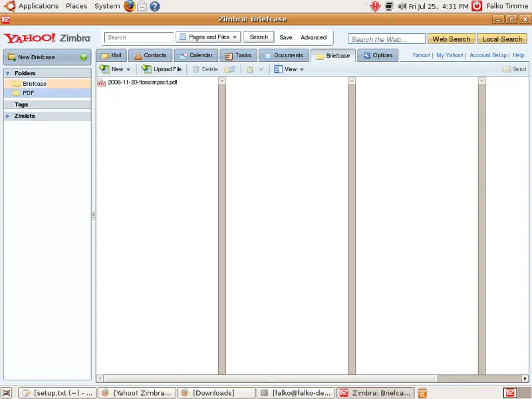
Task: Open the System menu
Action: click(107, 6)
